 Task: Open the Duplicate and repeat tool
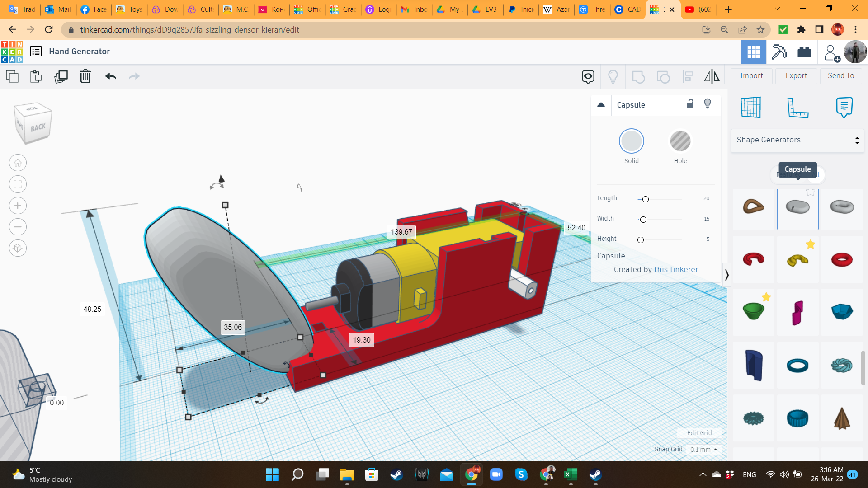coord(61,76)
